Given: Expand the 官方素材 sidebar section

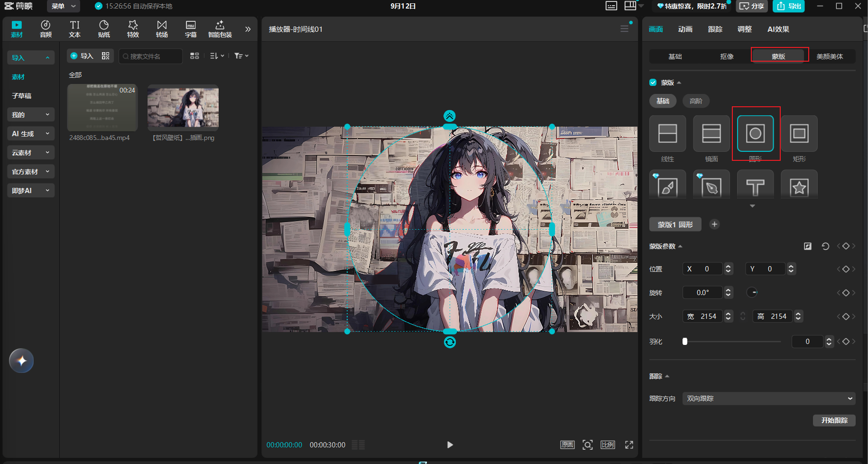Looking at the screenshot, I should pos(31,171).
